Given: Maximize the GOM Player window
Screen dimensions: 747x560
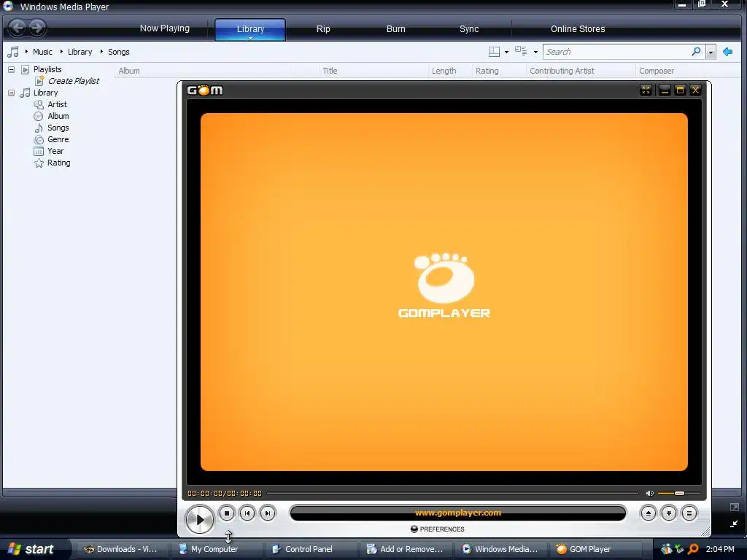Looking at the screenshot, I should click(x=681, y=90).
